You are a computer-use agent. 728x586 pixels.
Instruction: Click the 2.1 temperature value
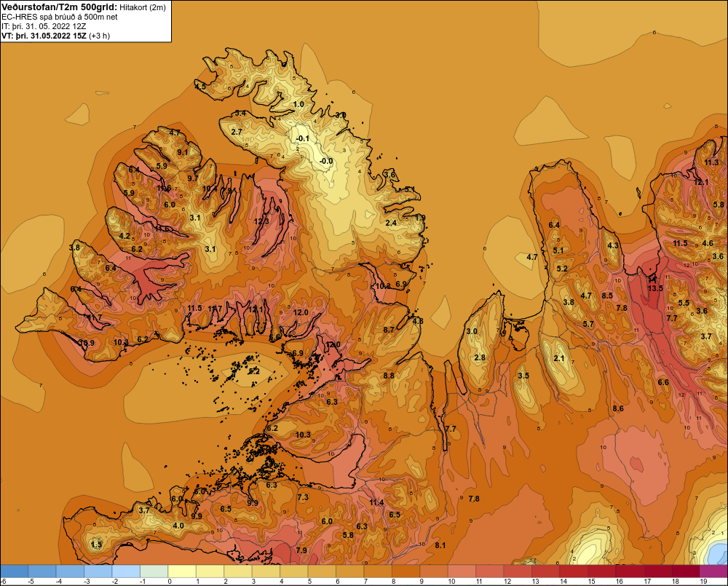click(x=559, y=358)
